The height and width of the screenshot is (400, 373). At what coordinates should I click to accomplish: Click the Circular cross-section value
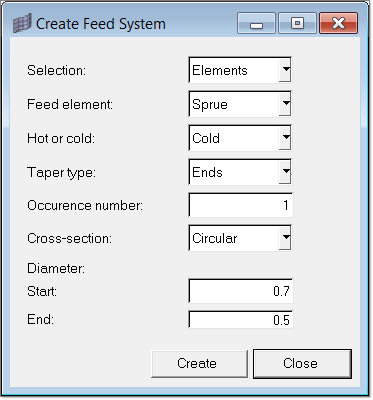215,238
